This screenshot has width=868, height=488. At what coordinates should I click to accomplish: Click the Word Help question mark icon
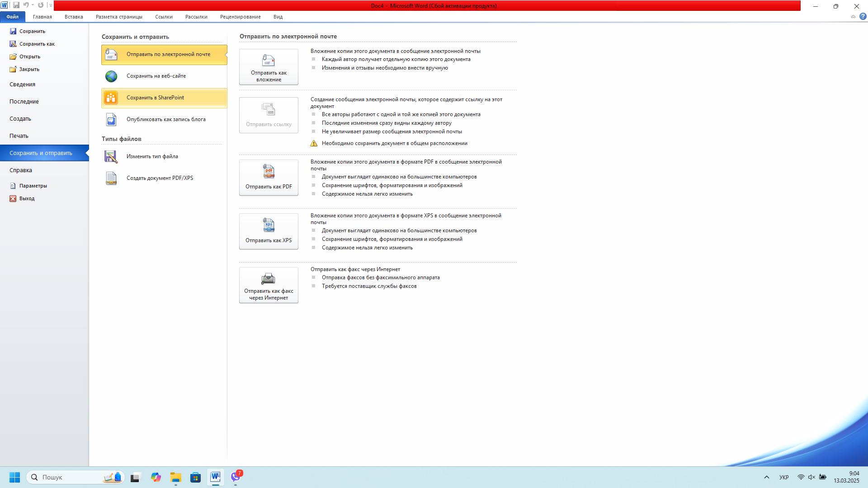point(863,17)
